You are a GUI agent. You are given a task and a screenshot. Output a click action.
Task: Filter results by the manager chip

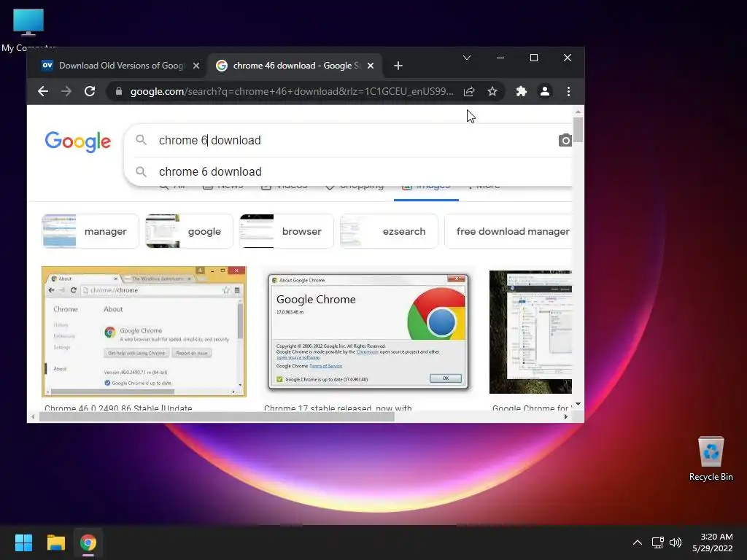(x=90, y=231)
